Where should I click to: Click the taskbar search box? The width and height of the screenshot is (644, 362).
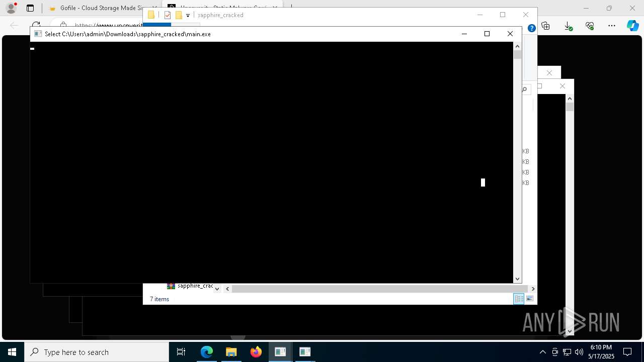(97, 352)
